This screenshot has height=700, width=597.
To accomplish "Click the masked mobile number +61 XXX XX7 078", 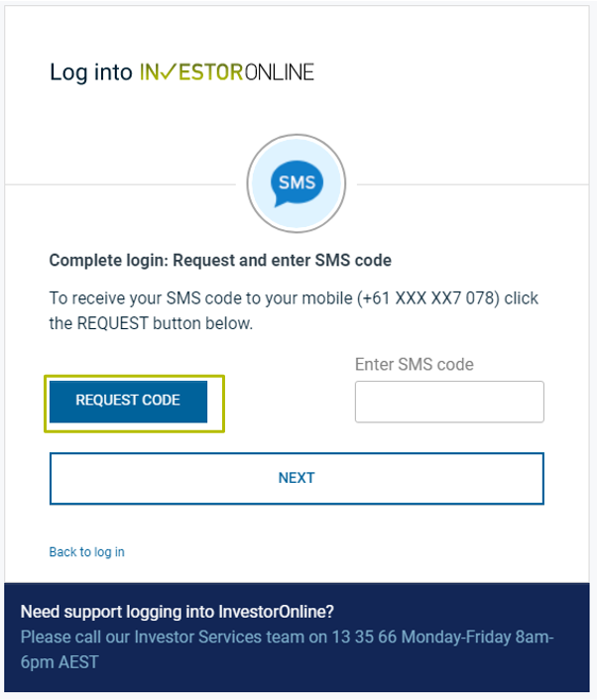I will tap(427, 297).
